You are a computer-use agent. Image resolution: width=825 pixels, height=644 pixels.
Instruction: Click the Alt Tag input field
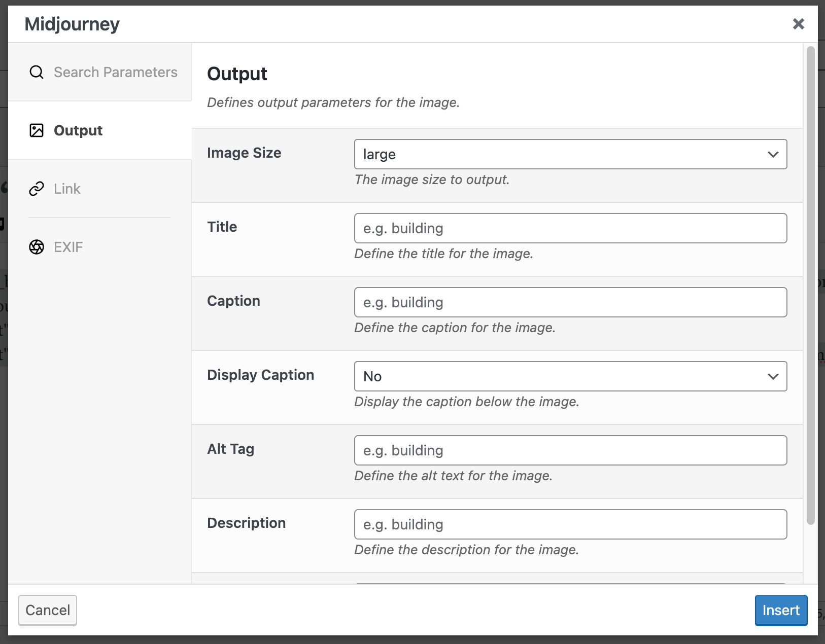coord(570,450)
